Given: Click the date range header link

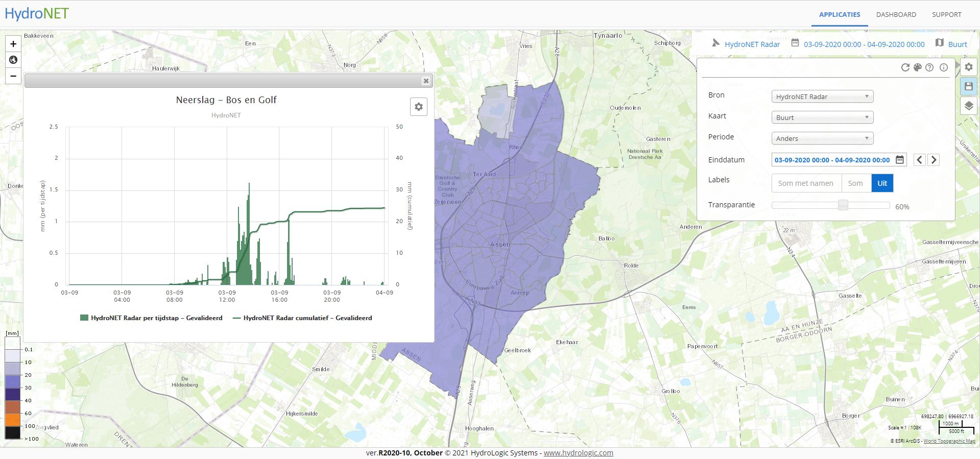Looking at the screenshot, I should click(x=864, y=44).
